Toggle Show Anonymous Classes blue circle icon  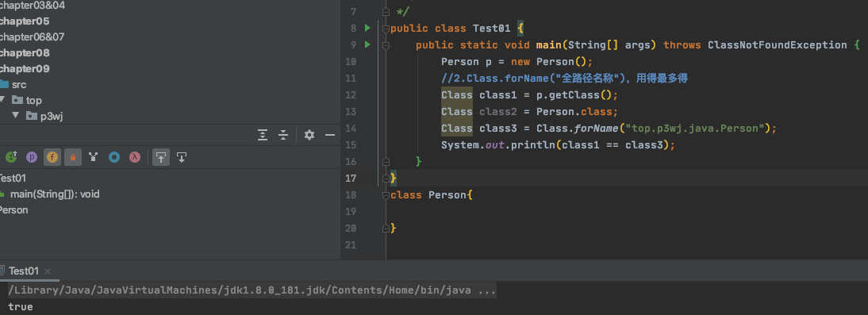[x=114, y=157]
